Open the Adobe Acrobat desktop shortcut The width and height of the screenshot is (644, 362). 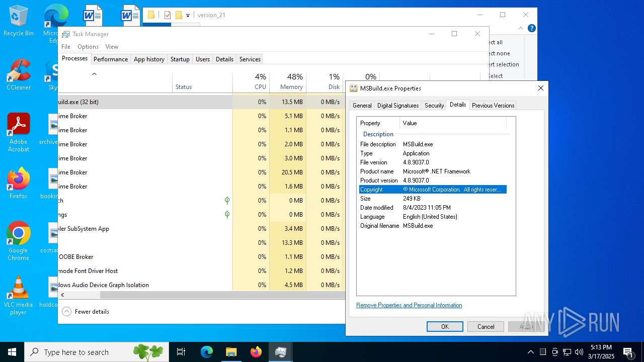click(19, 133)
